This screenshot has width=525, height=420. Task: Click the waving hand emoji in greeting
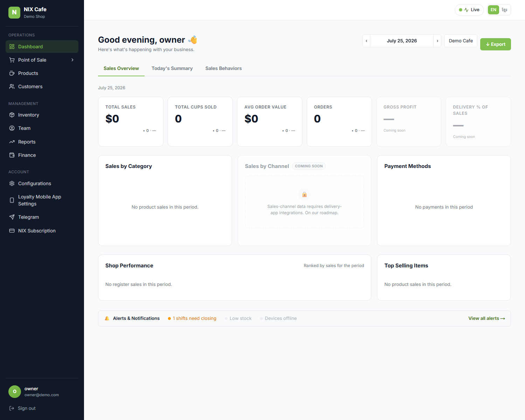193,40
